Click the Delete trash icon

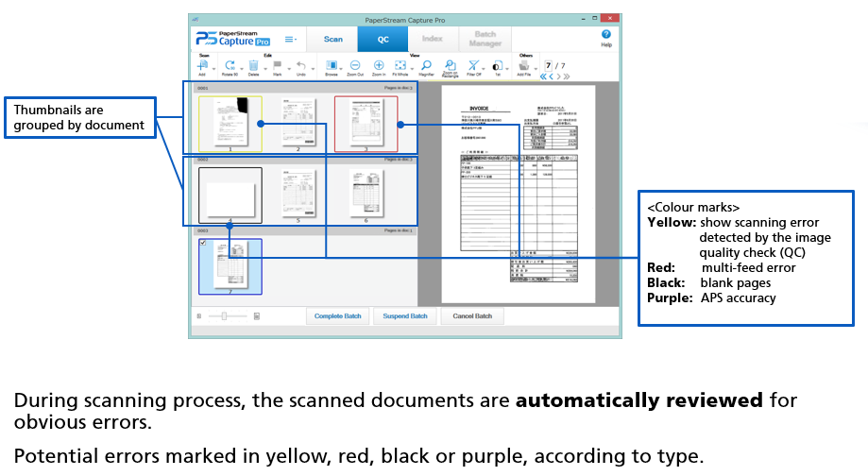coord(253,66)
